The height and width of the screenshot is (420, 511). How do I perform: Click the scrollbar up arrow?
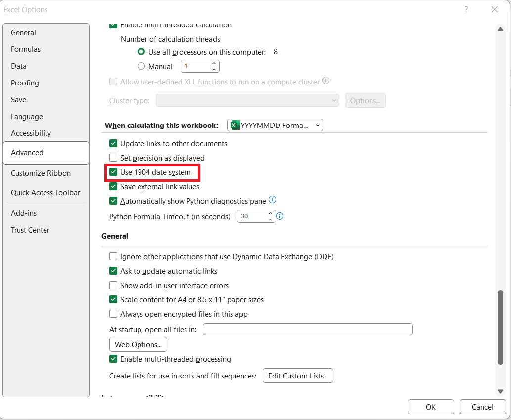[x=500, y=29]
